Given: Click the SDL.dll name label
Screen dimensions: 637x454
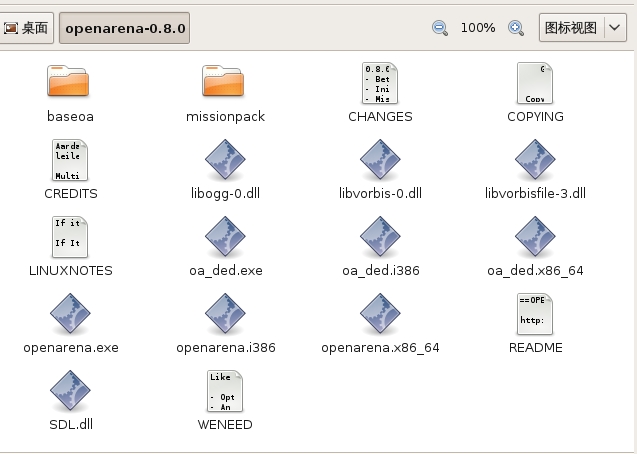Looking at the screenshot, I should 71,424.
